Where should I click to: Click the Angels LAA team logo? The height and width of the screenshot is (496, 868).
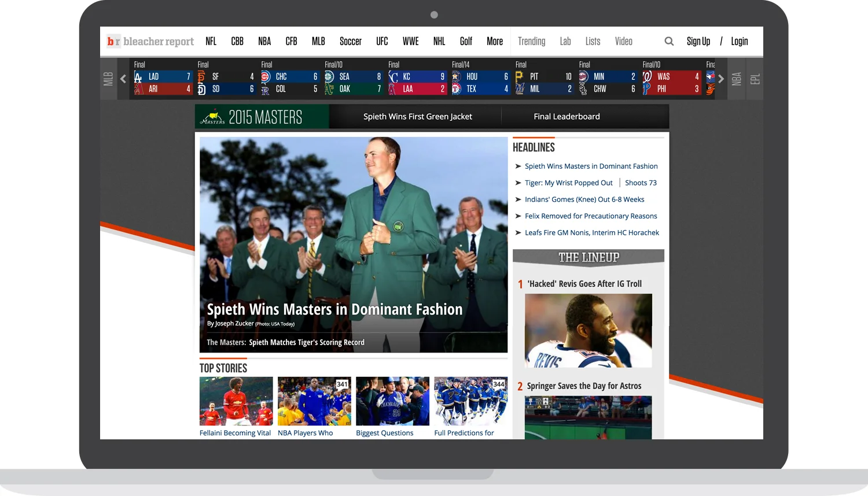click(392, 89)
